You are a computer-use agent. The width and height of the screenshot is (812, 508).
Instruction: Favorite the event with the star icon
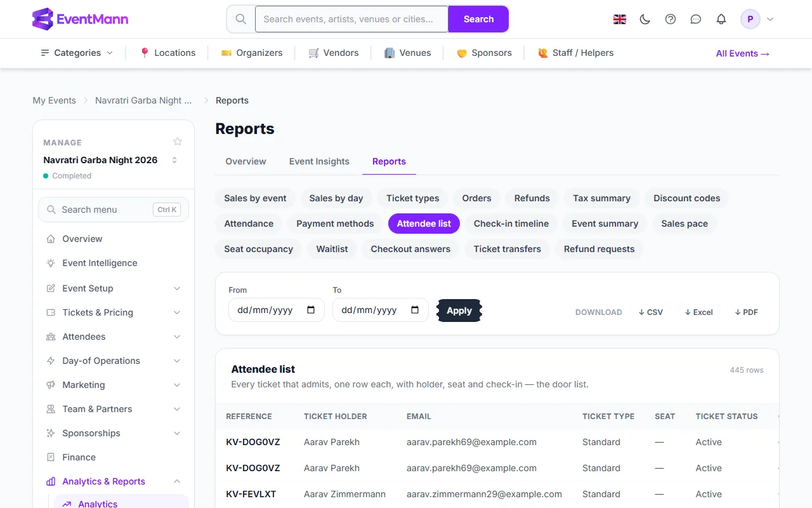pos(178,142)
